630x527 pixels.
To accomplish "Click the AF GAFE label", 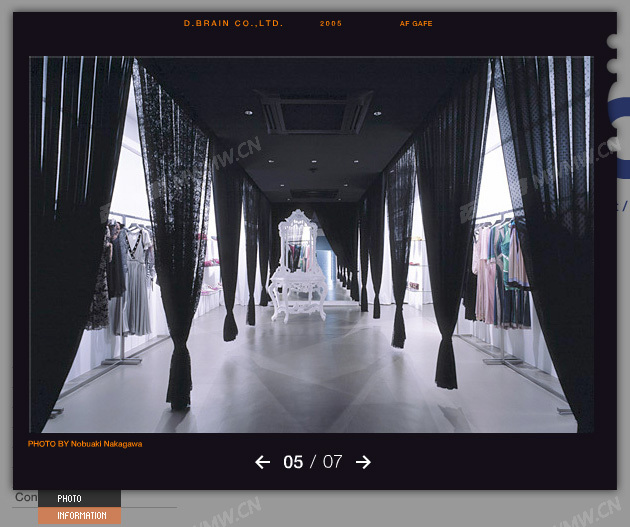I will pos(416,24).
